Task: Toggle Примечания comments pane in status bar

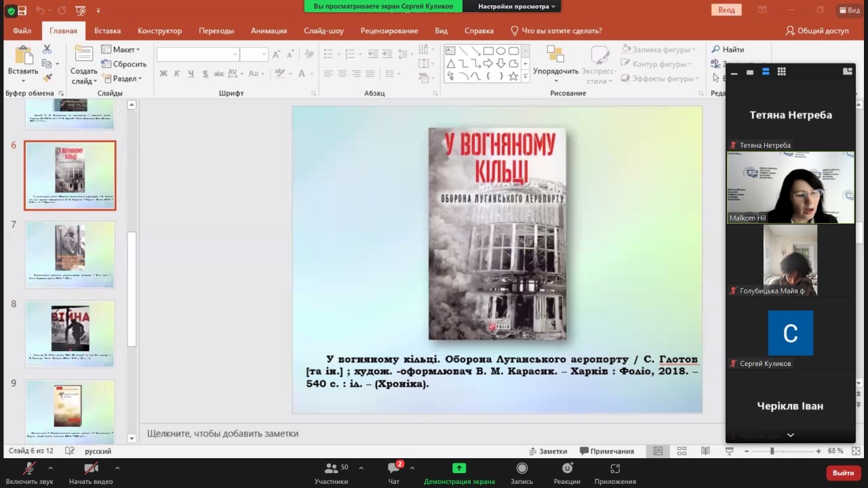Action: 607,451
